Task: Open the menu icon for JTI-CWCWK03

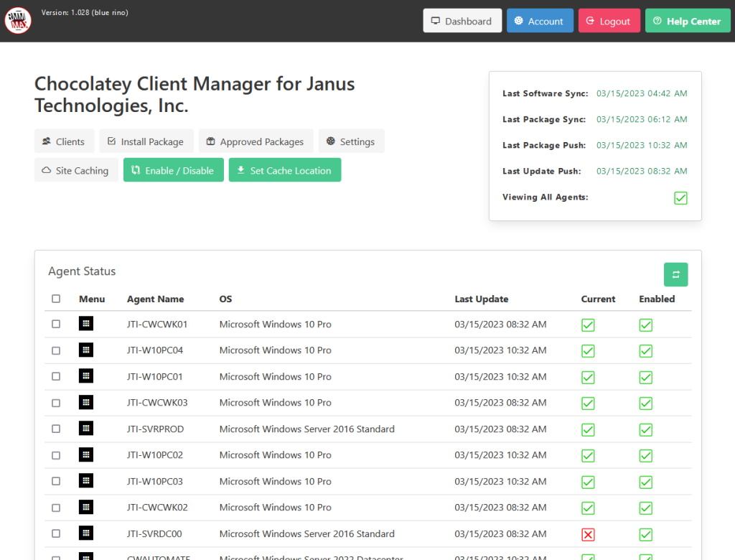Action: click(86, 403)
